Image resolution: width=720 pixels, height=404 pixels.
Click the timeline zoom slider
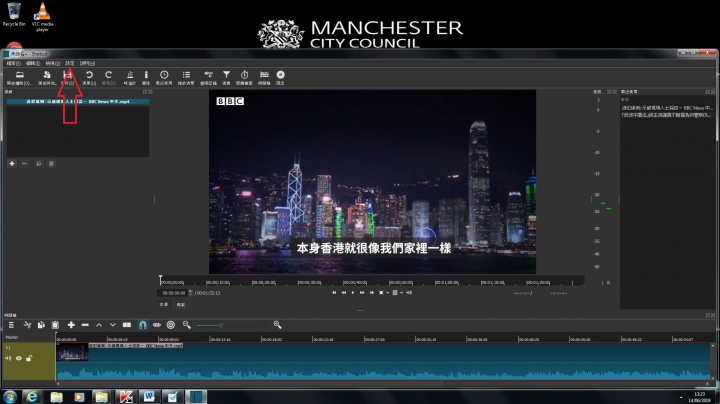232,325
